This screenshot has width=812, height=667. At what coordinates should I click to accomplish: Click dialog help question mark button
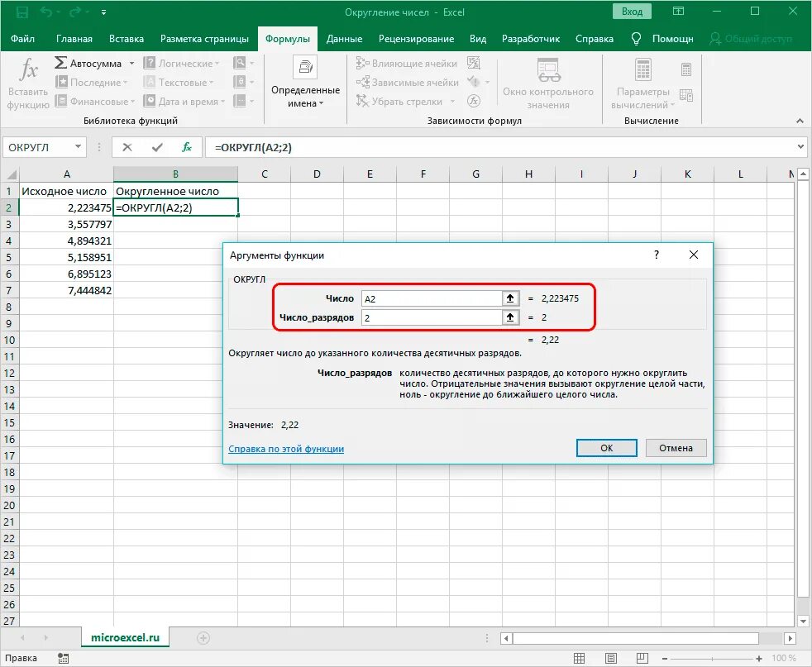click(x=657, y=255)
